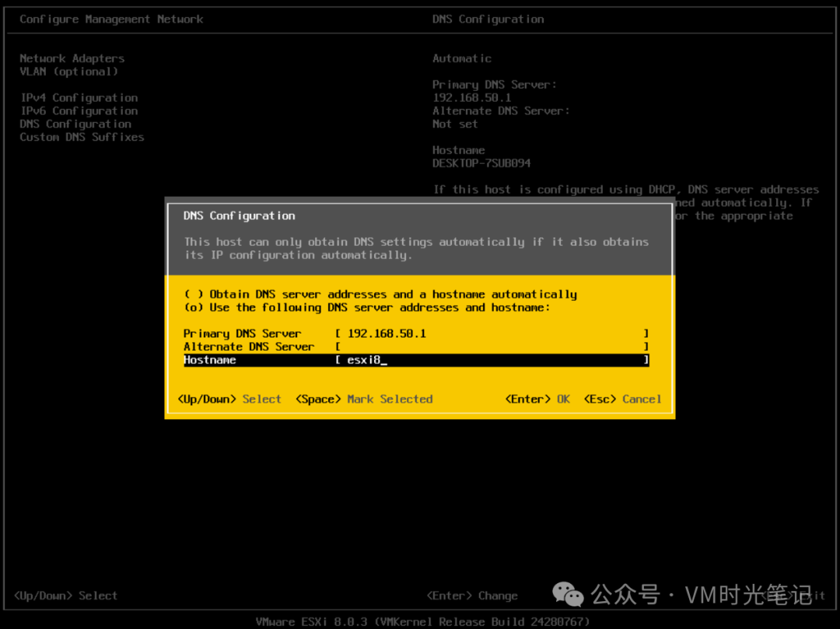
Task: Click the 'If this host is configured using DHCP' description
Action: pyautogui.click(x=625, y=203)
